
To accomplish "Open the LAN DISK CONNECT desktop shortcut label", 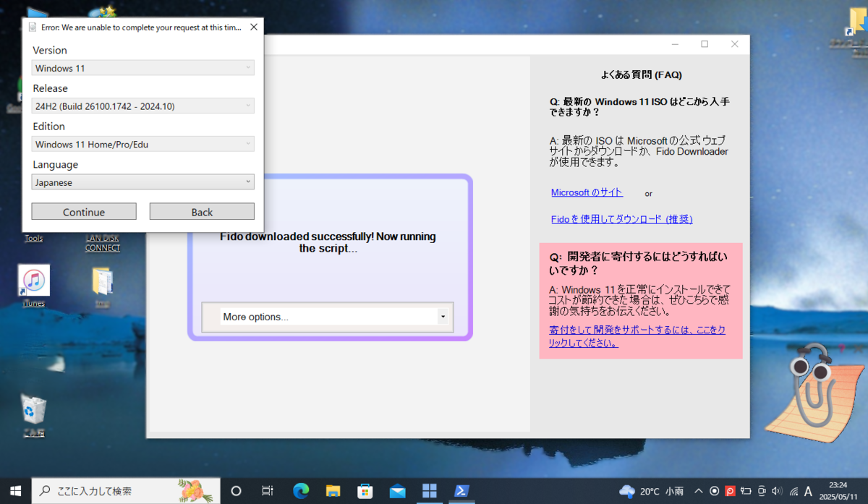I will (103, 244).
